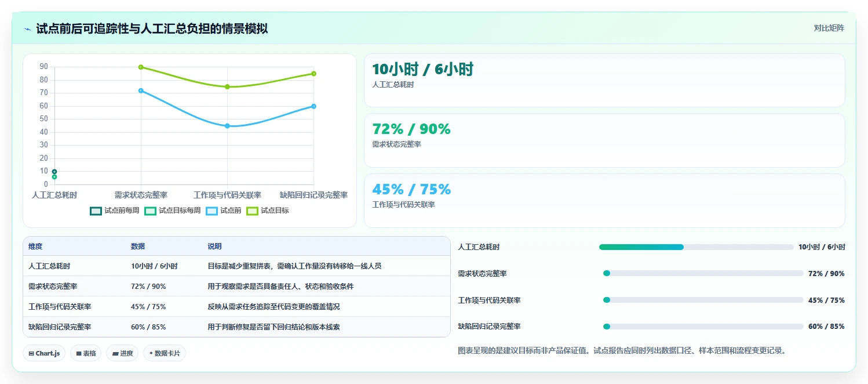This screenshot has height=384, width=868.
Task: Click the dark teal 试点前每周 legend swatch
Action: click(x=96, y=211)
